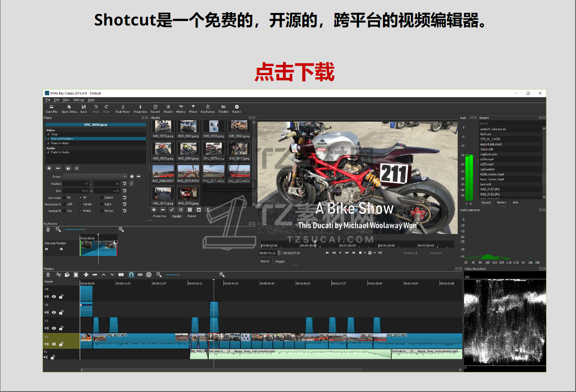The image size is (576, 392).
Task: Zoom in the timeline with magnifier plus
Action: (222, 274)
